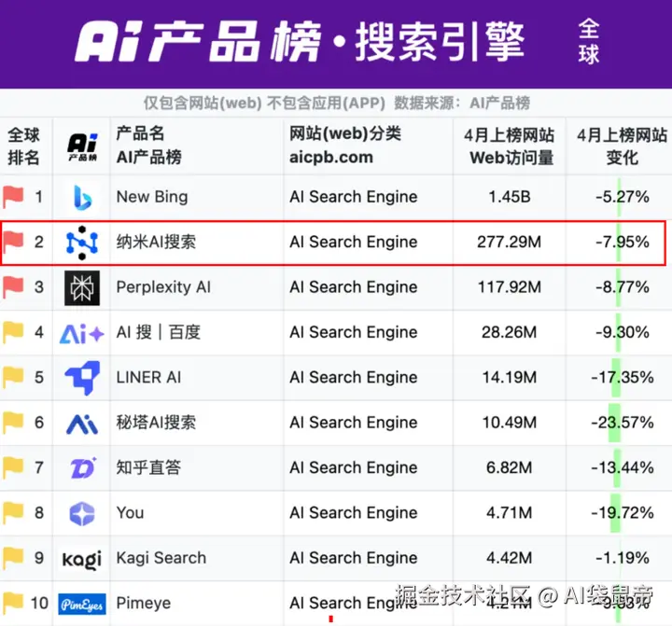Click the Kagi Search logo icon
The width and height of the screenshot is (672, 626).
pos(82,559)
